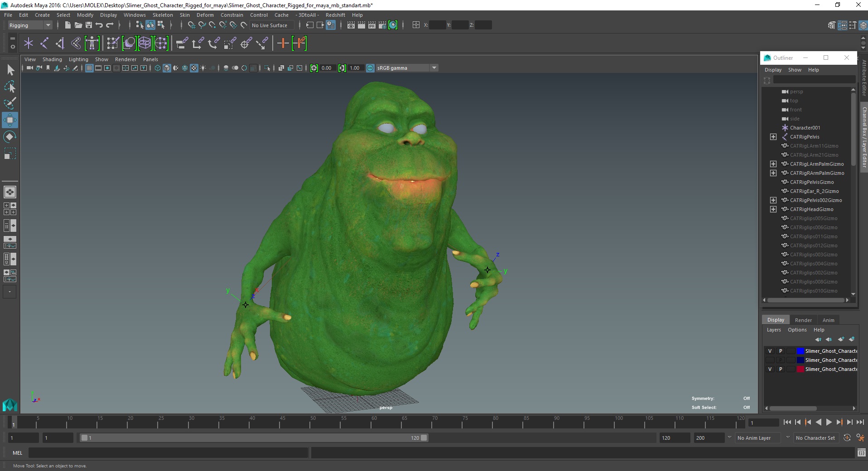Open the viewport Shading menu

click(52, 59)
